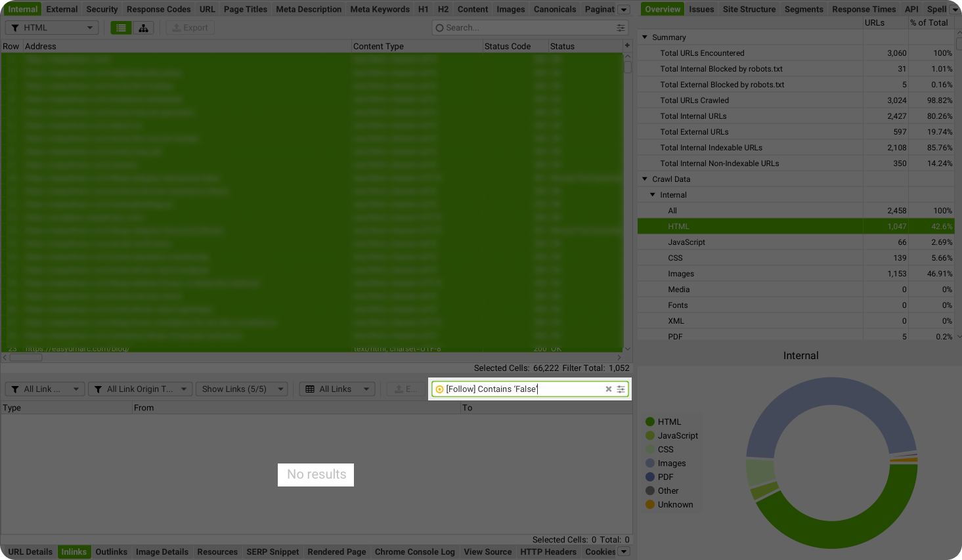
Task: Open the bottom tabs overflow arrow after Cookies
Action: pyautogui.click(x=624, y=551)
